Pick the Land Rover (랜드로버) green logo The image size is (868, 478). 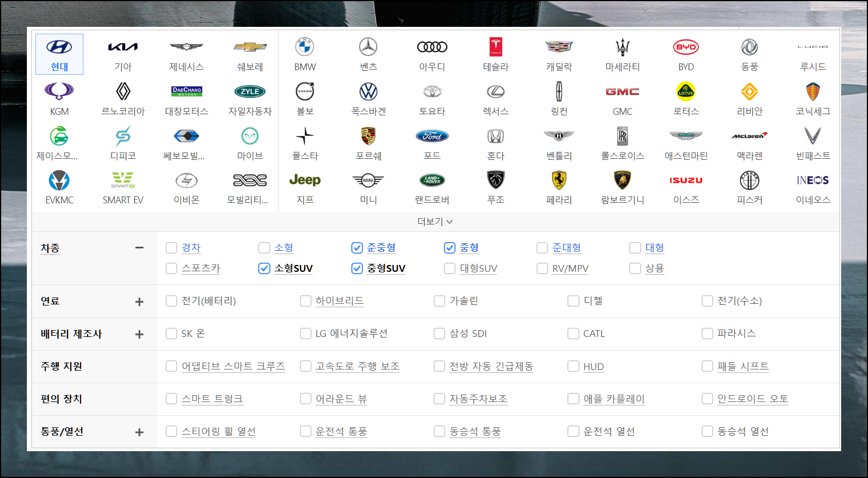coord(432,180)
